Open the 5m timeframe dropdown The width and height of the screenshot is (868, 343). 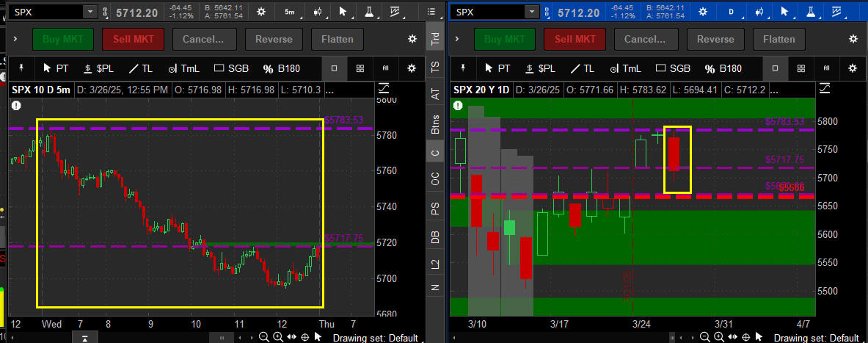tap(291, 12)
